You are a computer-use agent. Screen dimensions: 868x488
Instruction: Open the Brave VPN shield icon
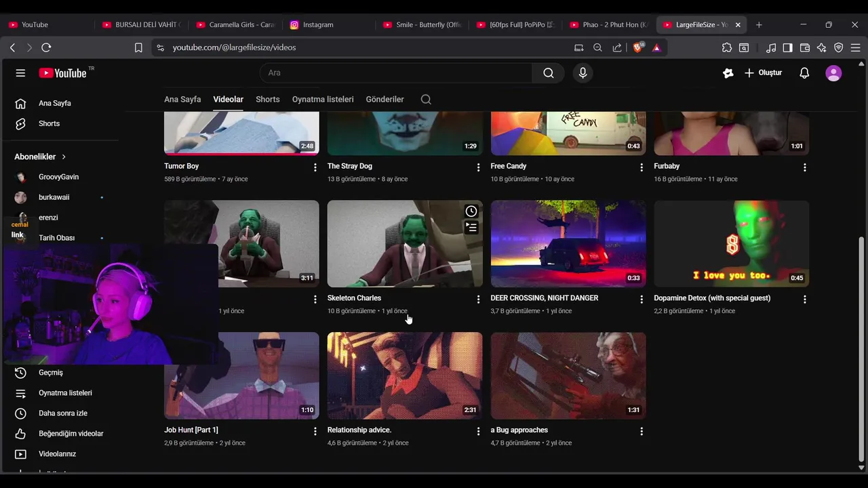point(839,47)
